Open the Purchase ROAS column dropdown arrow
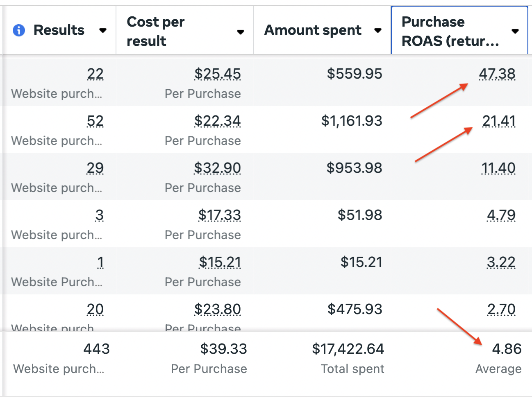This screenshot has height=398, width=532. 515,31
